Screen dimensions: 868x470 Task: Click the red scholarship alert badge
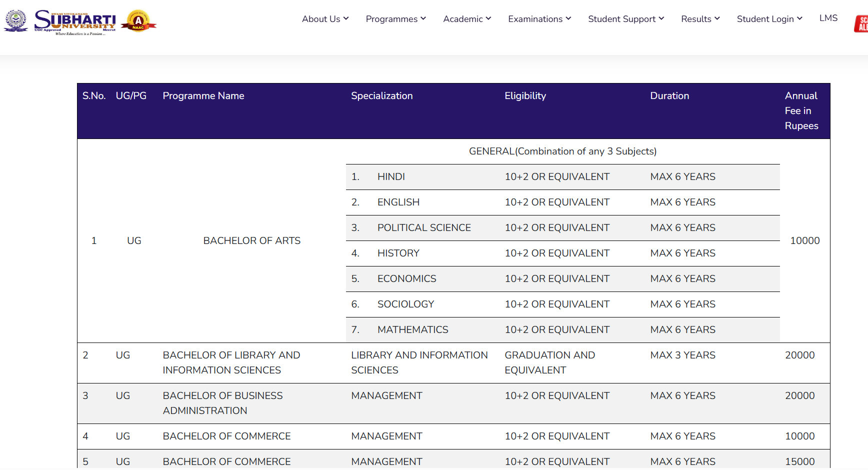pyautogui.click(x=861, y=24)
